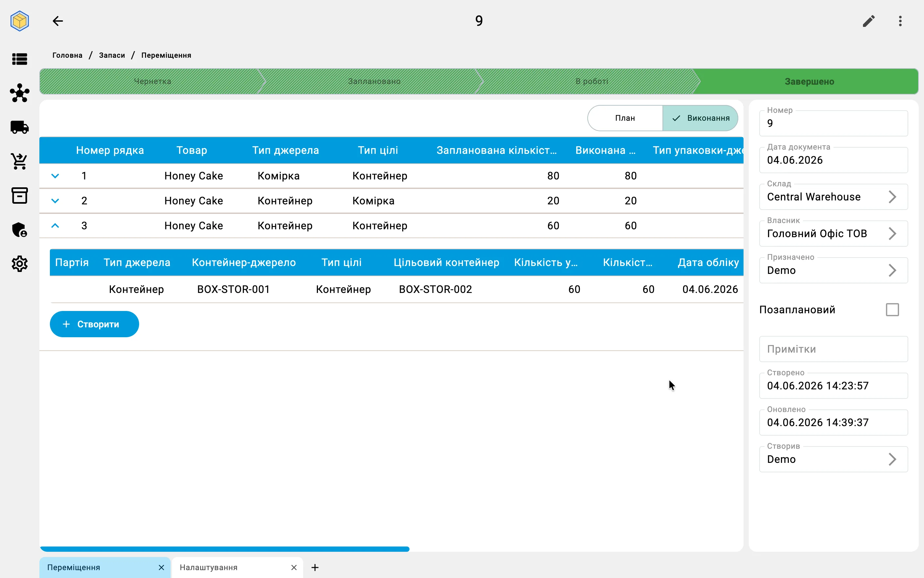This screenshot has width=924, height=578.
Task: Open the settings gear sidebar icon
Action: (x=19, y=264)
